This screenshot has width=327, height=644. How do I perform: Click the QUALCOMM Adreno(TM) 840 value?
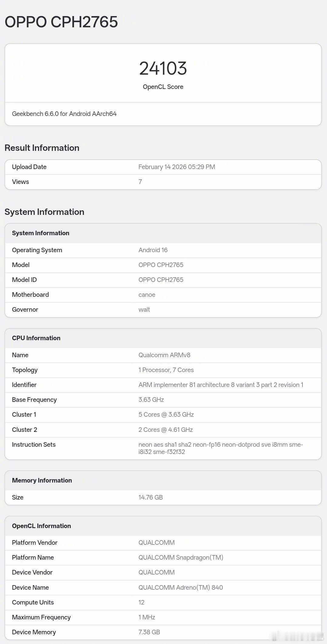tap(181, 588)
